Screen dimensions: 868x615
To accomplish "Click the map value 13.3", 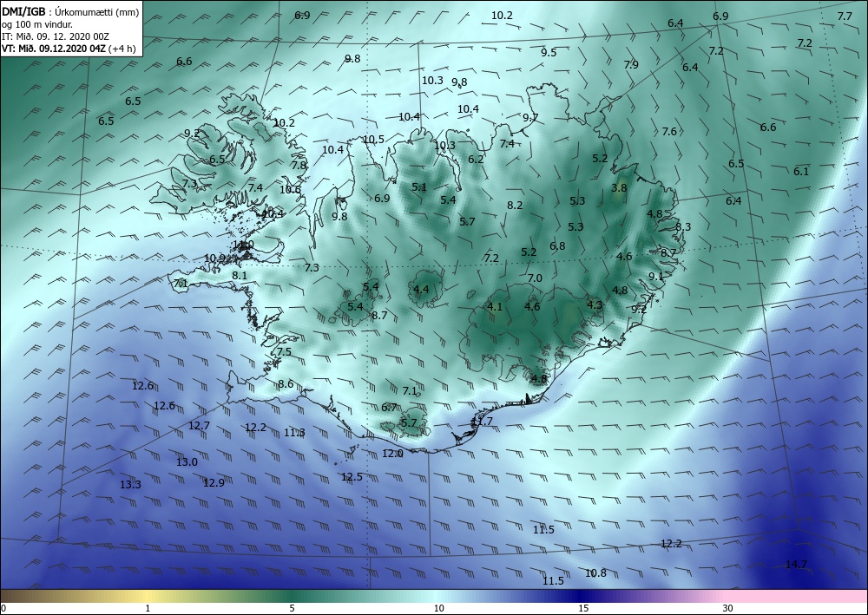I will [x=131, y=485].
